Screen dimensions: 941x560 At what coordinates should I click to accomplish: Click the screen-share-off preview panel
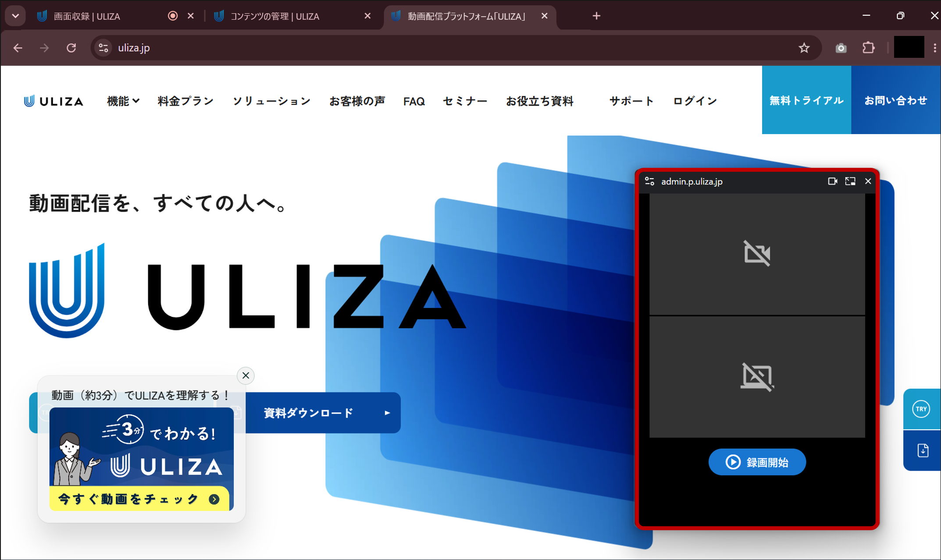tap(757, 377)
